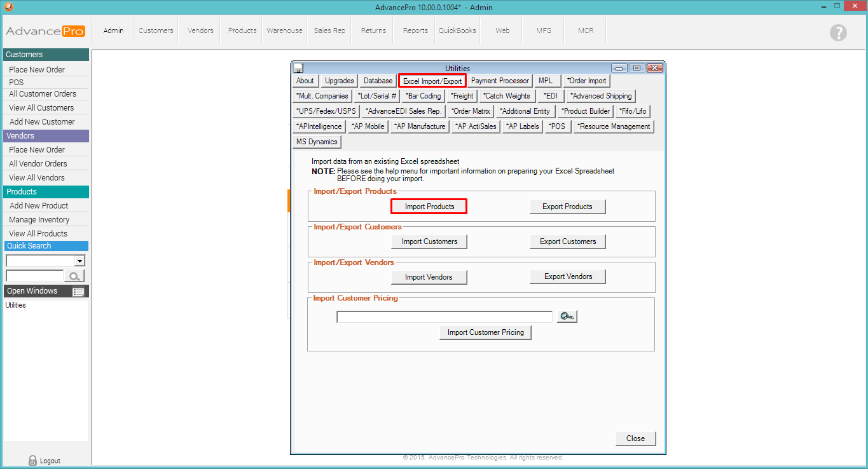
Task: Select Utilities in the Open Windows list
Action: [16, 305]
